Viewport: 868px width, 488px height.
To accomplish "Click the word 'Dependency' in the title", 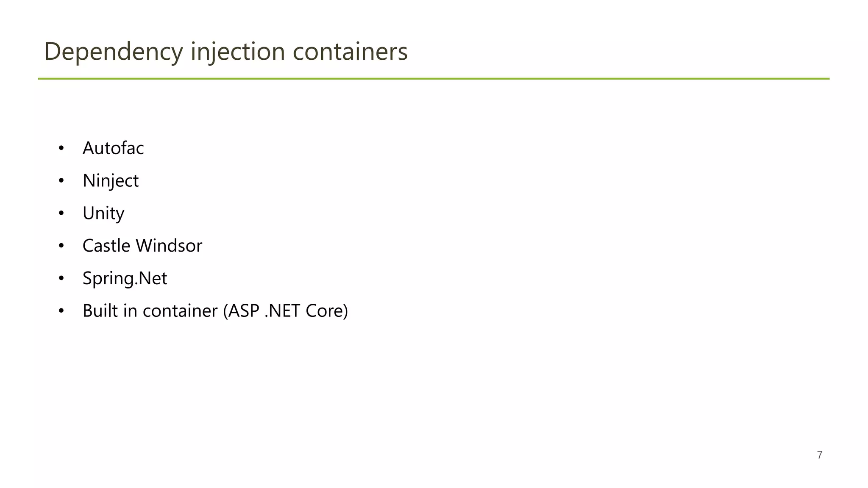I will pos(114,52).
